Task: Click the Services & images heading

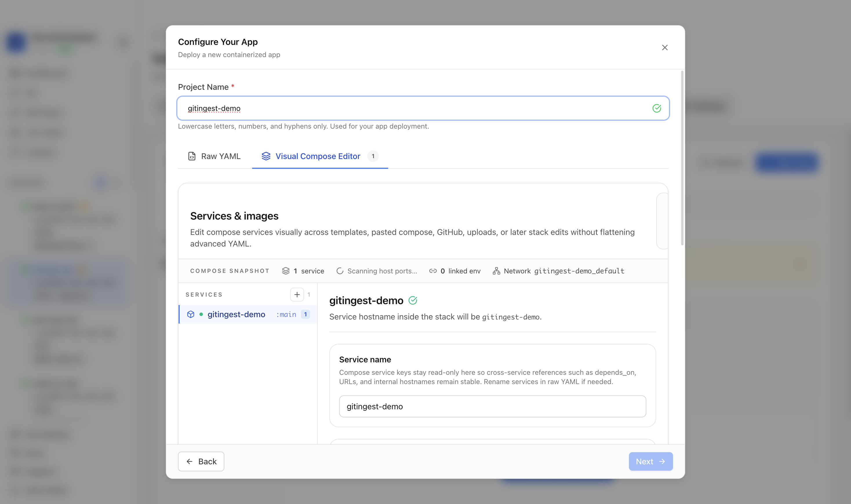Action: (234, 216)
